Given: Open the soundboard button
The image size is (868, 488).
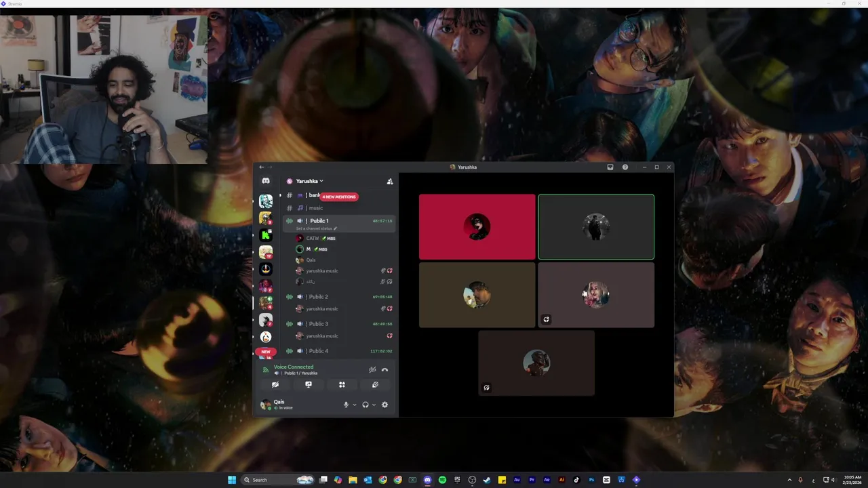Looking at the screenshot, I should tap(375, 384).
